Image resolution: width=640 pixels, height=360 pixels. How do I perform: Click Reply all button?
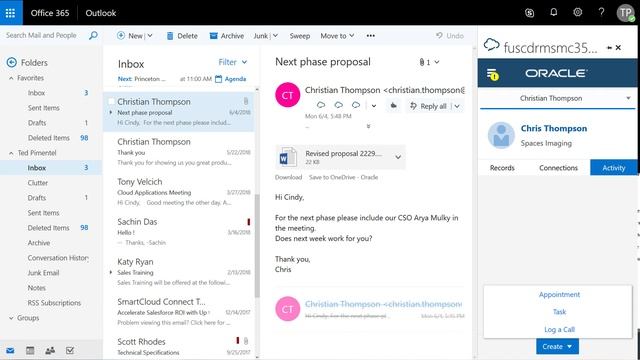pos(428,106)
